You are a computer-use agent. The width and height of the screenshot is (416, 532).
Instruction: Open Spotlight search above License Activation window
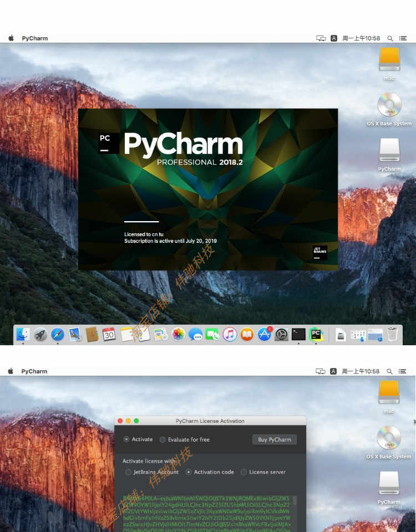pyautogui.click(x=390, y=371)
